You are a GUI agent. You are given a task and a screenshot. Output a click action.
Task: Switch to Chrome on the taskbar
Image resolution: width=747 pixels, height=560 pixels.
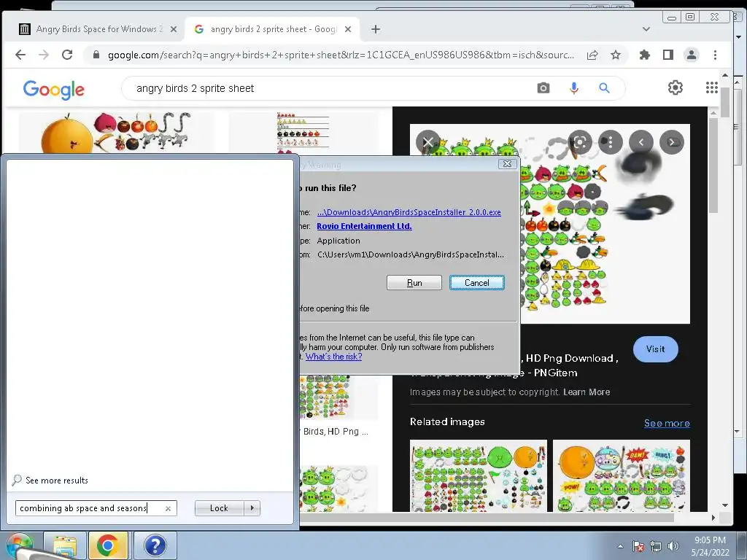click(108, 545)
